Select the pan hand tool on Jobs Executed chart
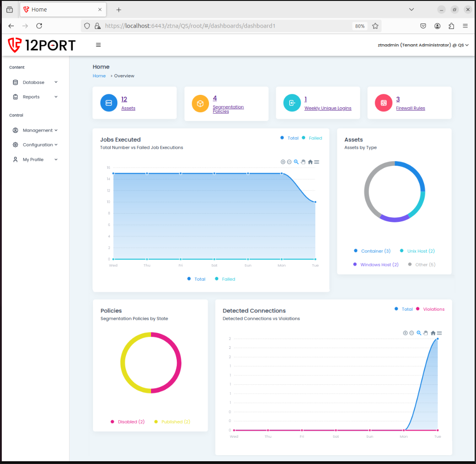This screenshot has width=476, height=464. (303, 162)
